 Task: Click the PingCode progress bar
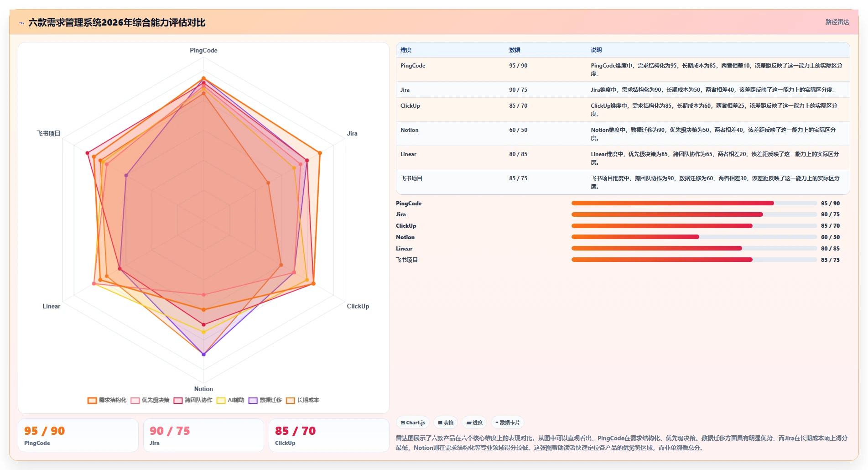pos(694,203)
